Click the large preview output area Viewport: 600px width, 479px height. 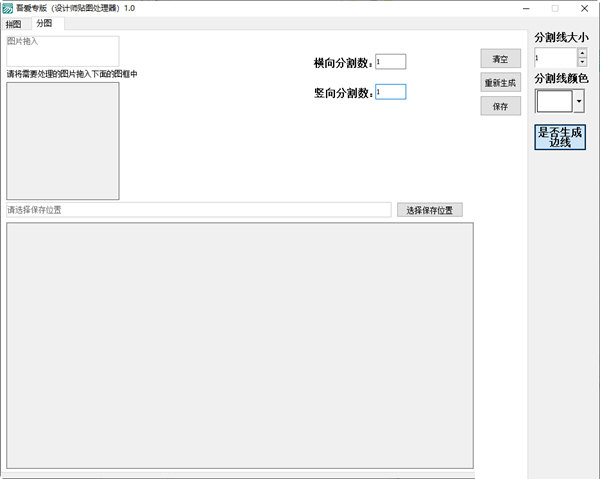click(x=240, y=345)
